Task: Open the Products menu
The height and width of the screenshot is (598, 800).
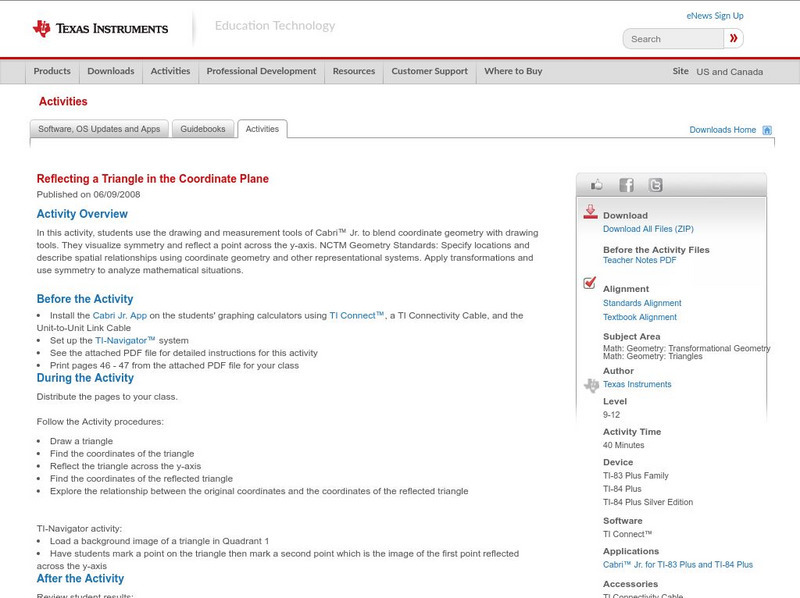Action: 52,71
